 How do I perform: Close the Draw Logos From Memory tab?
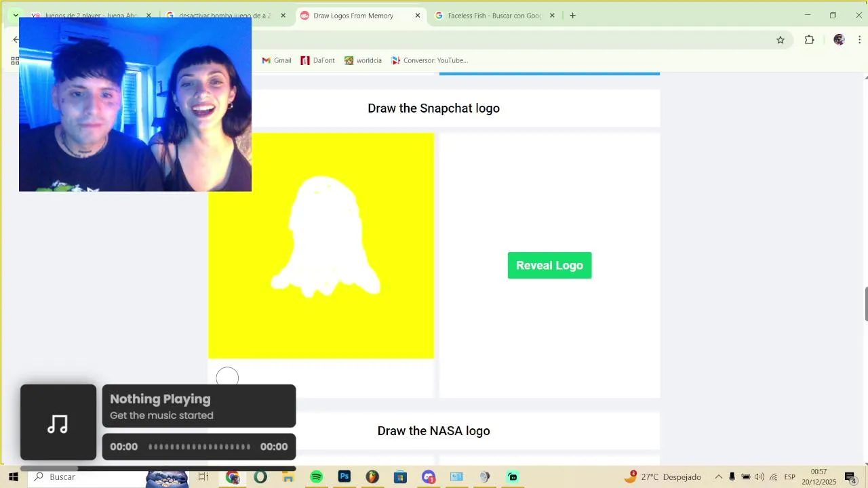point(418,16)
